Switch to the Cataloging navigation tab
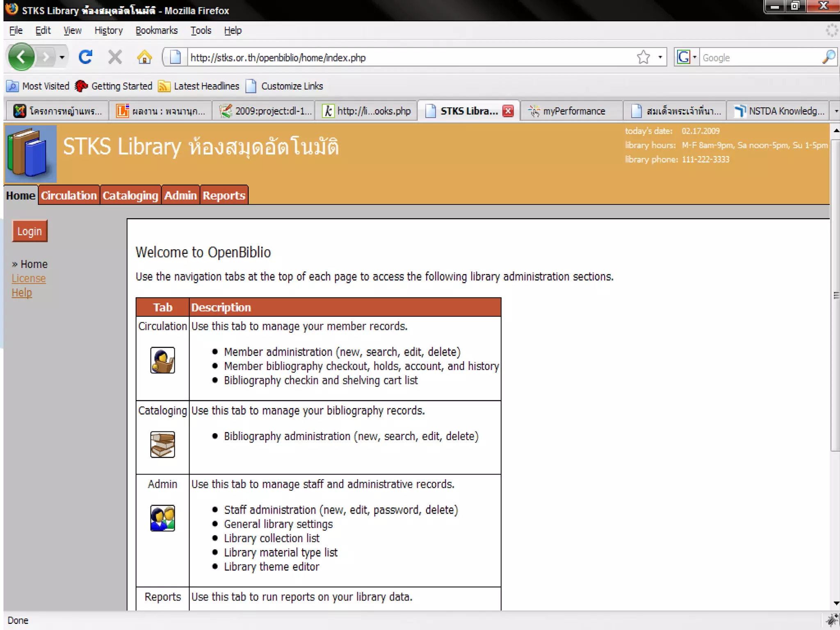Image resolution: width=840 pixels, height=630 pixels. pyautogui.click(x=130, y=196)
